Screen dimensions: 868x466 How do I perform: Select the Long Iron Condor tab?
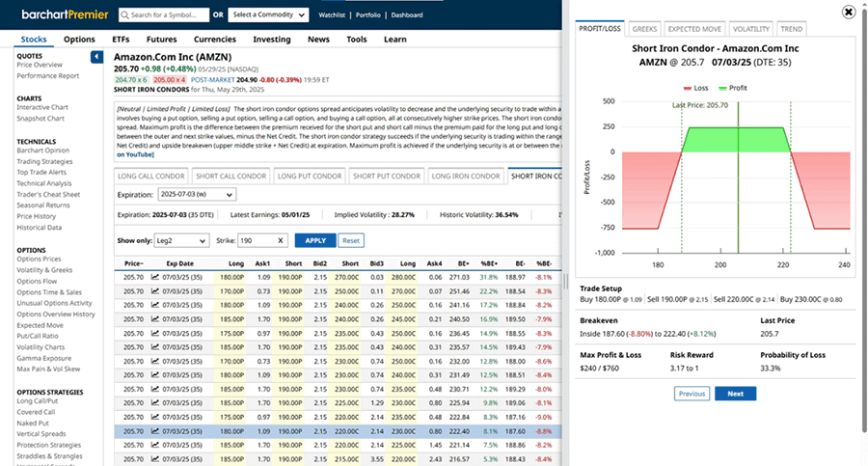[x=466, y=177]
